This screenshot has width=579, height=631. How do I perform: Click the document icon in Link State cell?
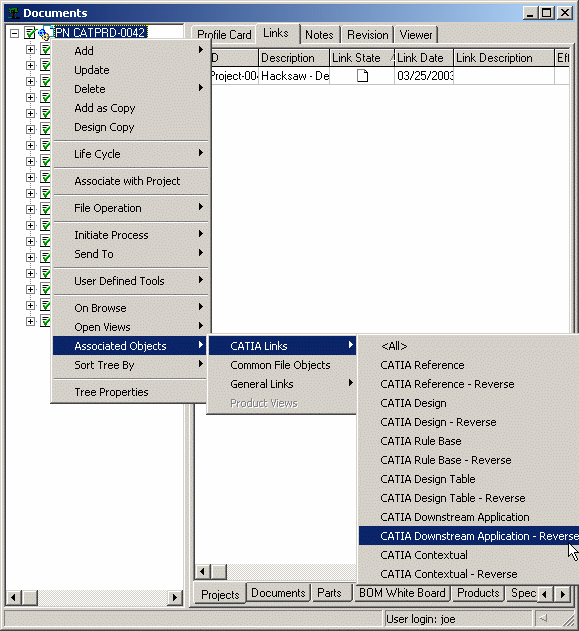[x=362, y=76]
